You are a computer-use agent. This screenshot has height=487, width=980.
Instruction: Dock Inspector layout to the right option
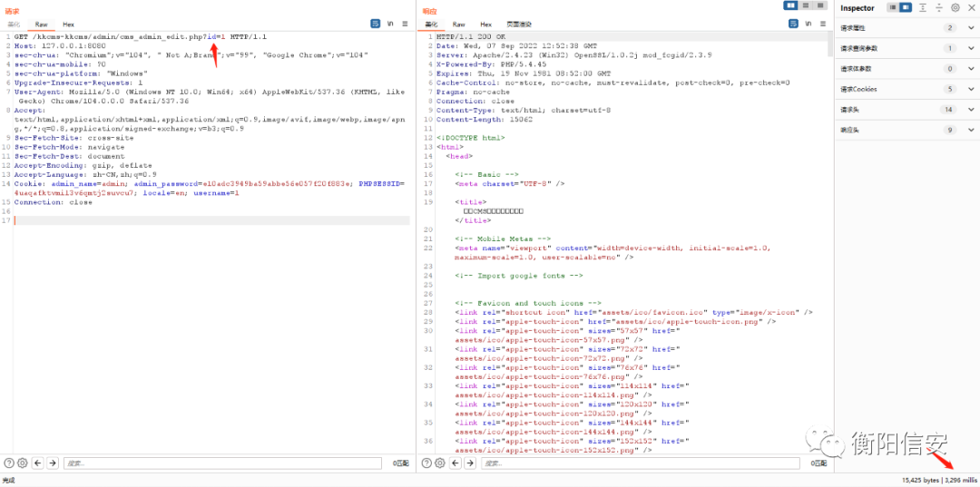click(905, 7)
